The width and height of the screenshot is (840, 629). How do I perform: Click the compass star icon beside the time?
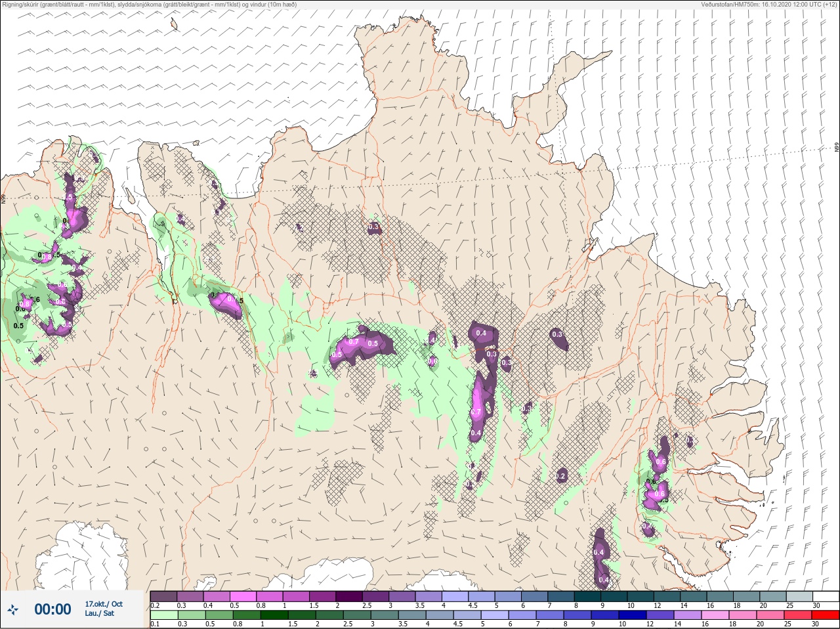(x=13, y=609)
